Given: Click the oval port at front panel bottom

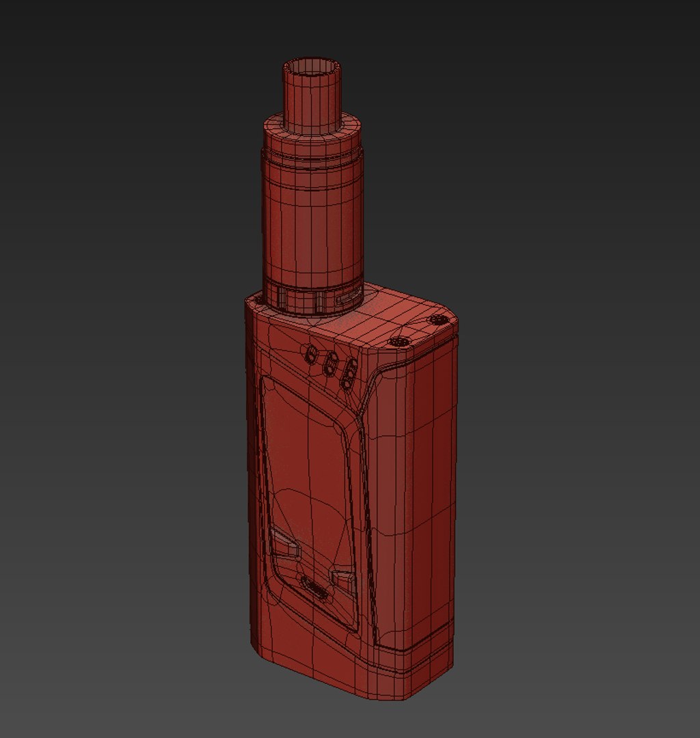Looking at the screenshot, I should click(x=314, y=586).
